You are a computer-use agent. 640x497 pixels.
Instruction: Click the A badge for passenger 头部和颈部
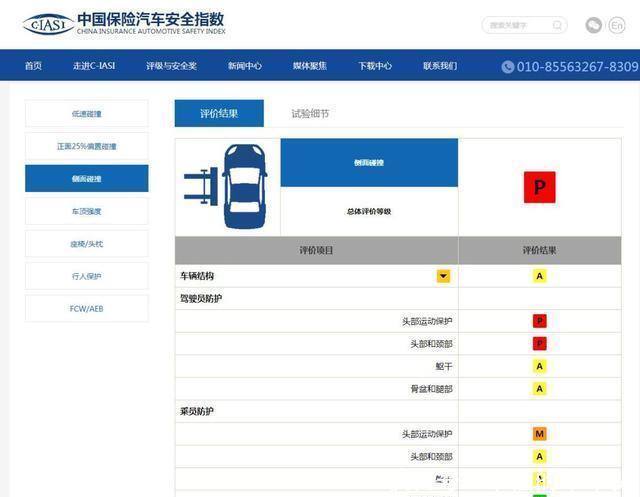click(540, 456)
